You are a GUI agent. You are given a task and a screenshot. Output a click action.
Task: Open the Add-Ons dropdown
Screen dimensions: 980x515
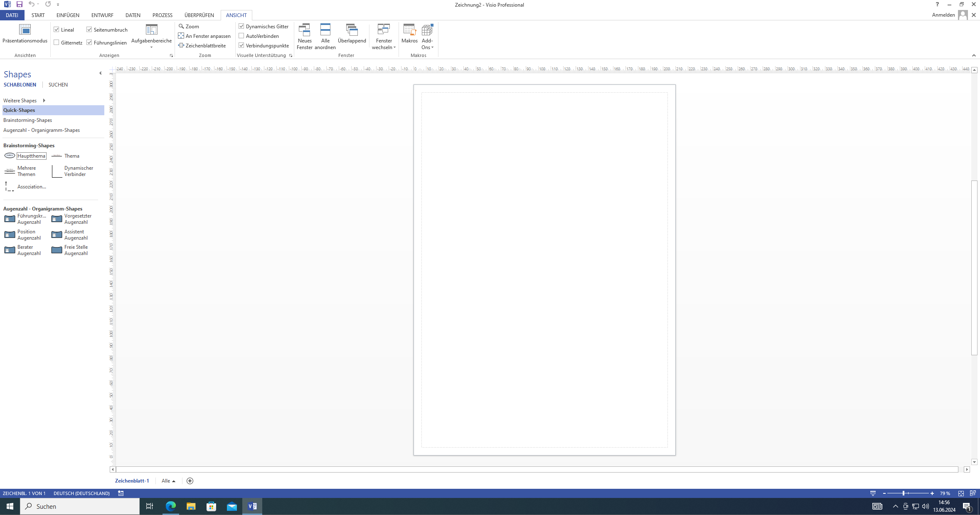click(427, 37)
